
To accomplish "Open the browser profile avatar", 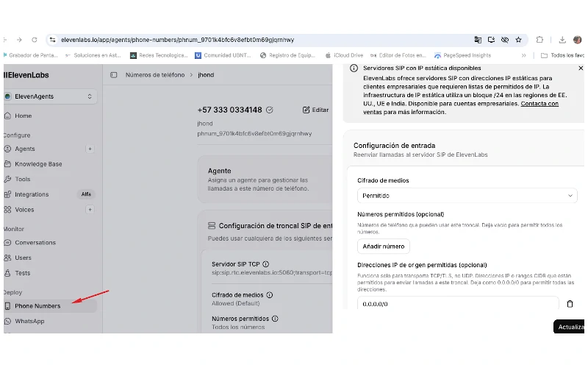I will (577, 40).
